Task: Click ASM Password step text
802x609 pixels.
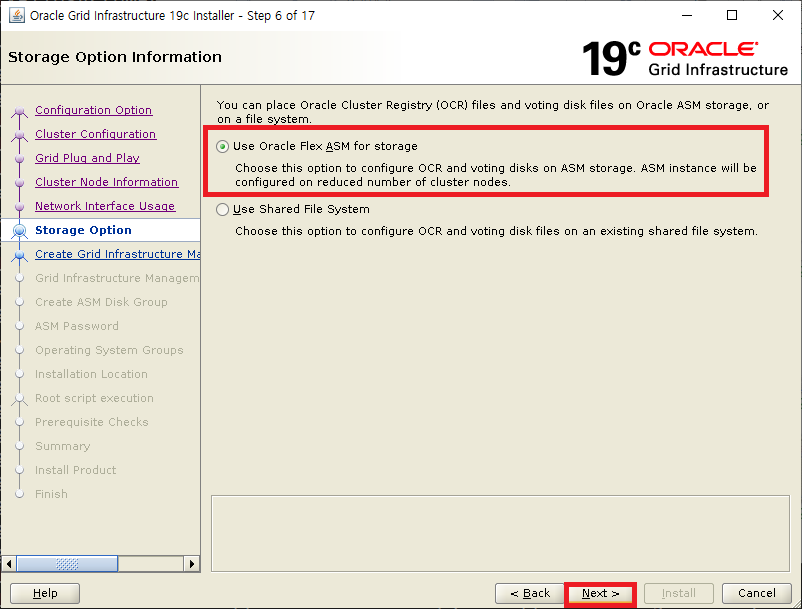Action: click(77, 326)
